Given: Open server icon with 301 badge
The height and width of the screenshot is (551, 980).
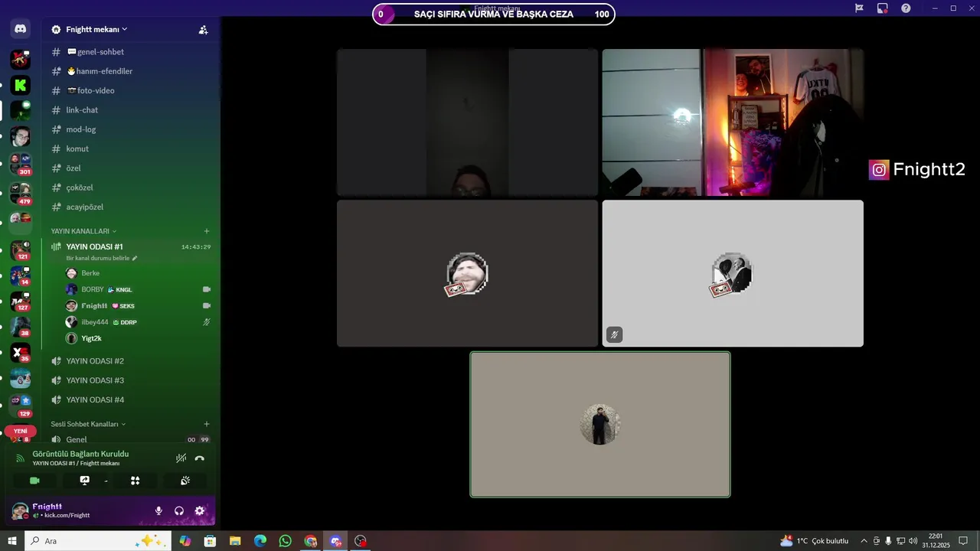Looking at the screenshot, I should coord(21,163).
